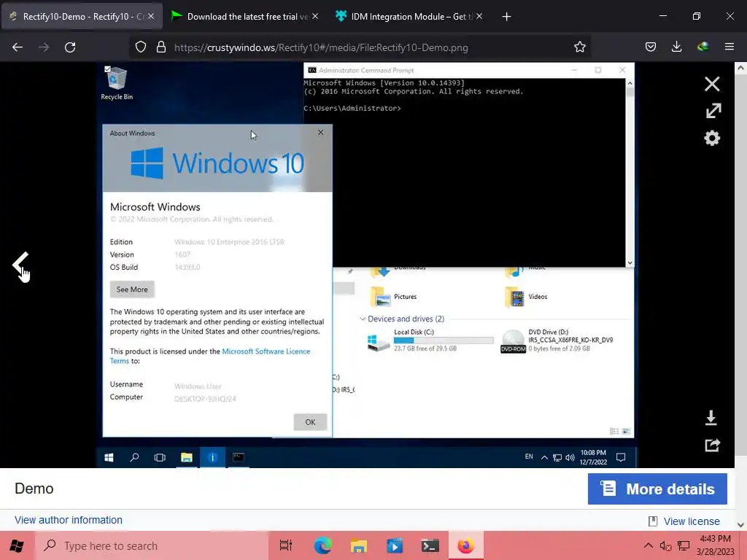The width and height of the screenshot is (747, 560).
Task: Open File Explorer from the taskbar
Action: point(359,545)
